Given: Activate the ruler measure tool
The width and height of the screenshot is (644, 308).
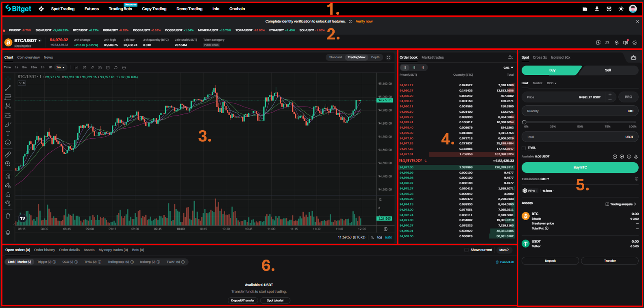Looking at the screenshot, I should pyautogui.click(x=8, y=155).
